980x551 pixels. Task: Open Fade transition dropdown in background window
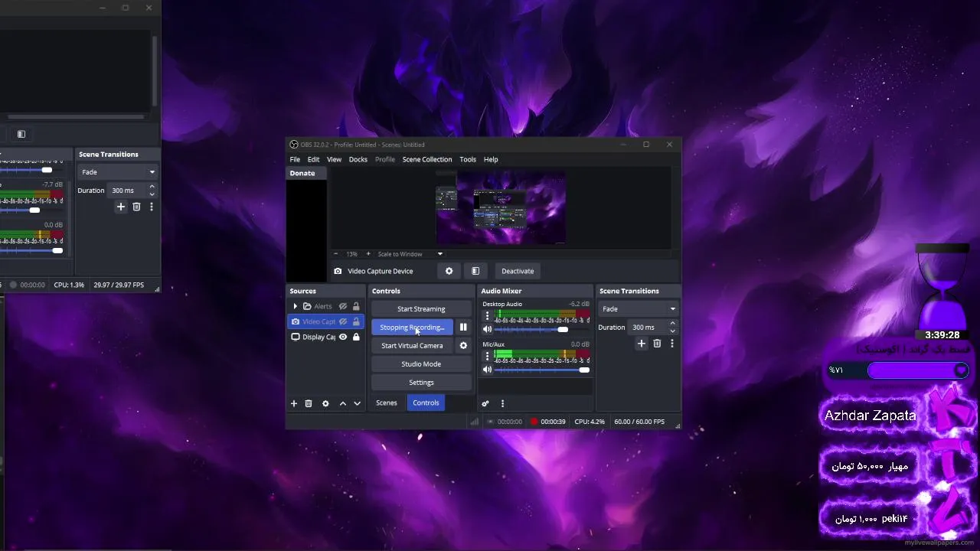(x=117, y=172)
